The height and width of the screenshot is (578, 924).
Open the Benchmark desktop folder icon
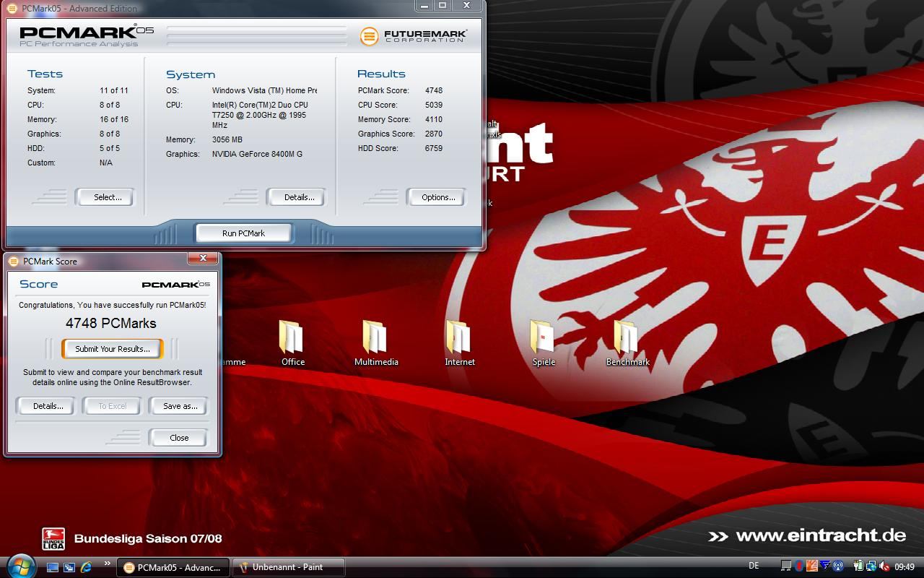tap(627, 342)
